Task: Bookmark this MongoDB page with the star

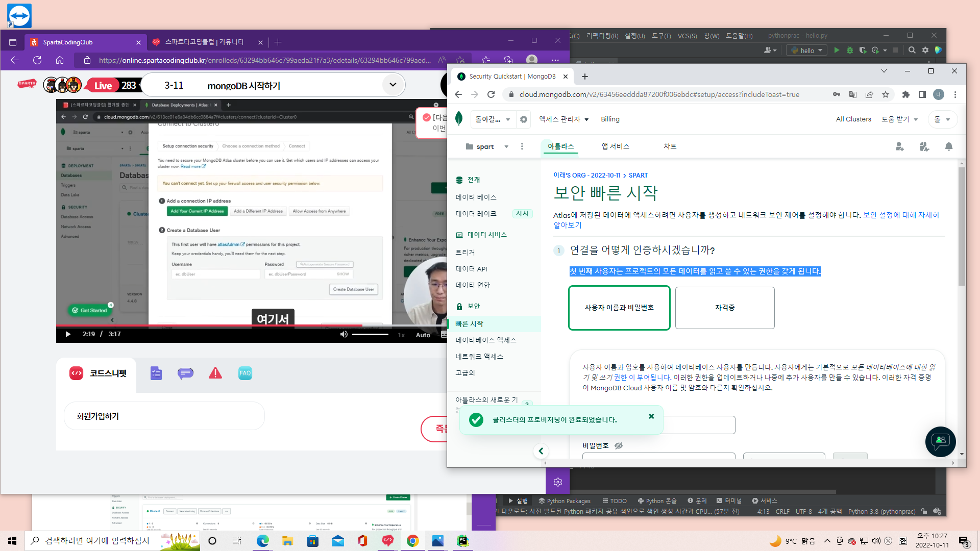Action: pyautogui.click(x=886, y=94)
